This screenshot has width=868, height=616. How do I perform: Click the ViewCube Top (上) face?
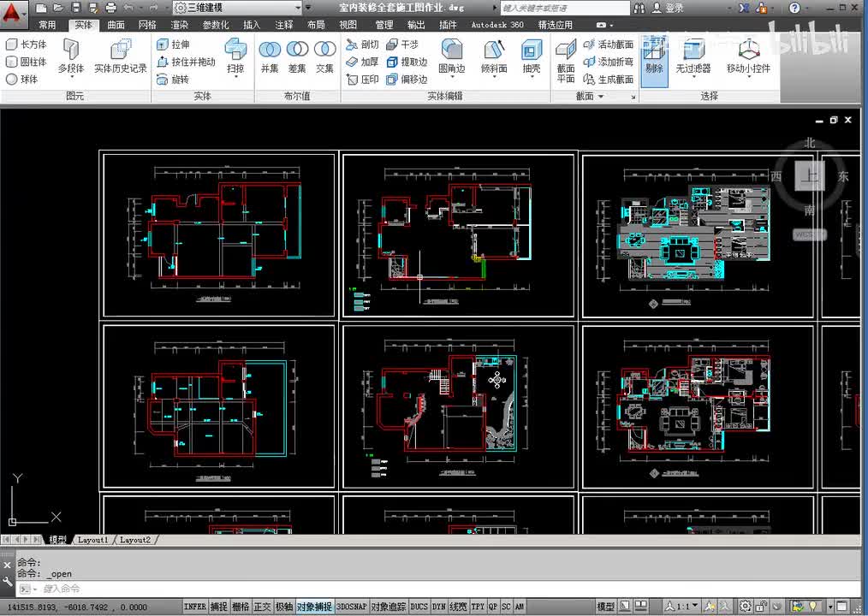(x=810, y=176)
